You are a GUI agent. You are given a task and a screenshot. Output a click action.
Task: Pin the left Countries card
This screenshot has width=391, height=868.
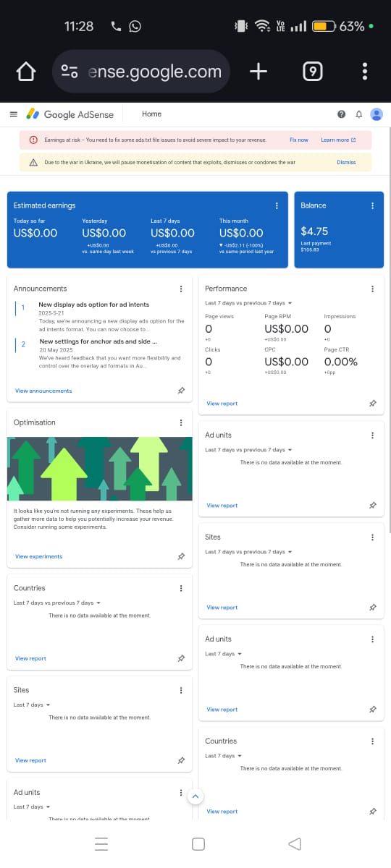click(181, 658)
